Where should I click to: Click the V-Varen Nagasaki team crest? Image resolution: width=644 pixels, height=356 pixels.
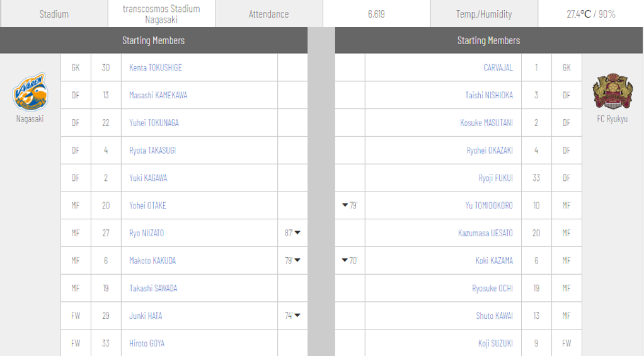click(x=30, y=91)
